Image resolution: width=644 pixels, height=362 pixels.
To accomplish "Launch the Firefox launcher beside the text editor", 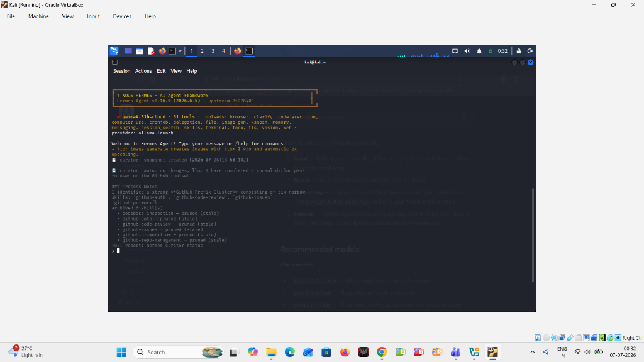I will point(162,51).
